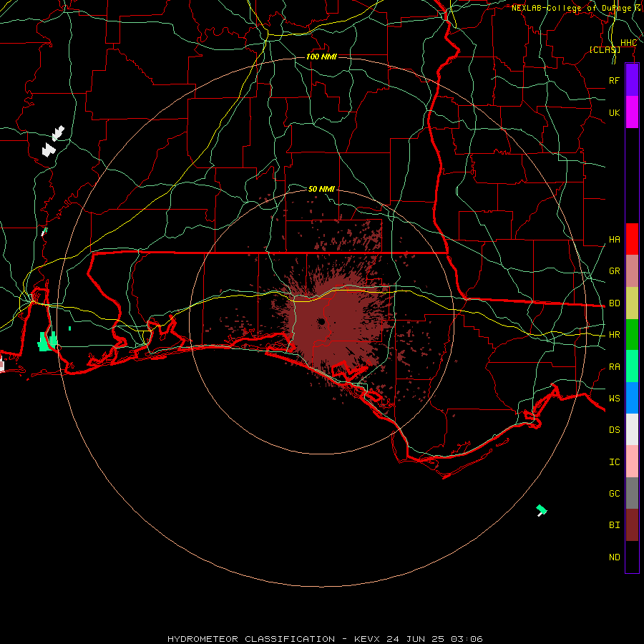
Task: Click the 'ND' legend label
Action: coord(614,557)
